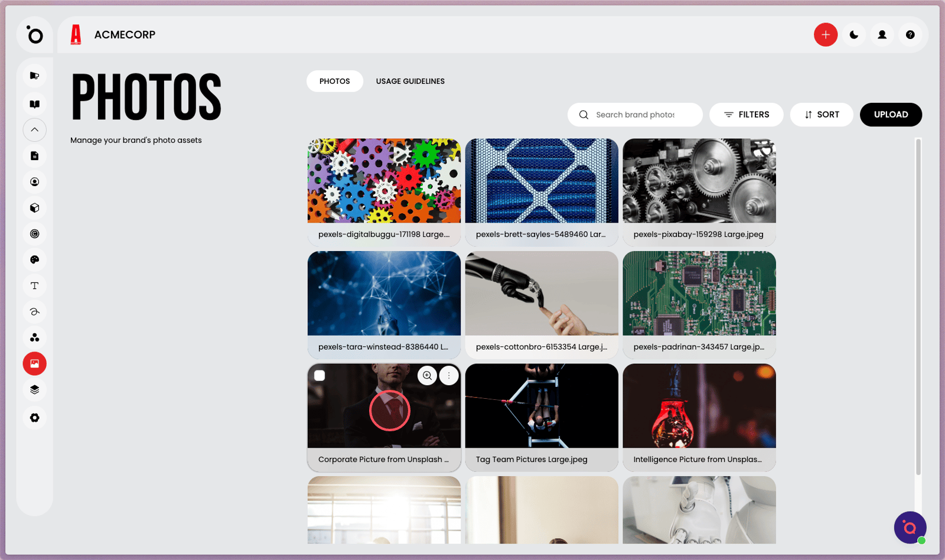The height and width of the screenshot is (560, 945).
Task: Open the Sort options
Action: (x=822, y=115)
